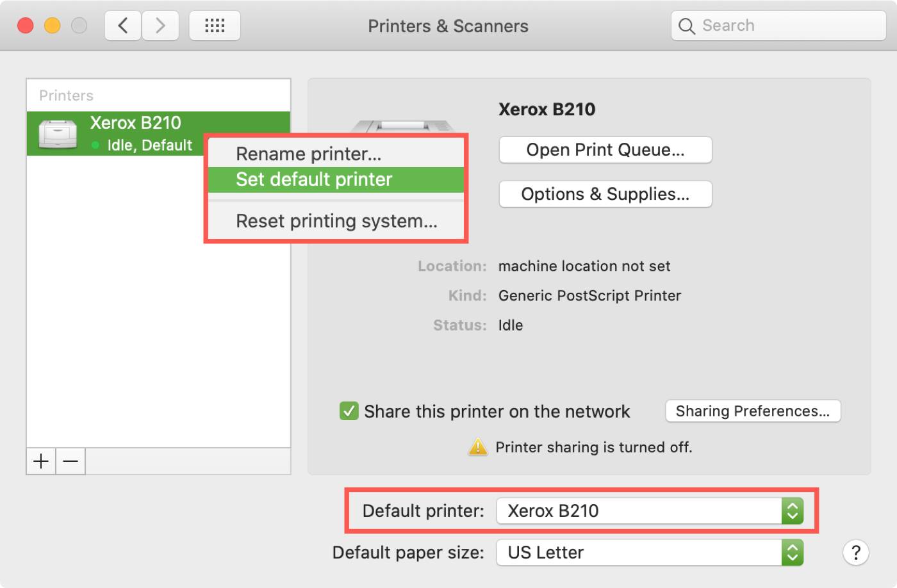
Task: Click the Sharing Preferences button
Action: pyautogui.click(x=753, y=411)
